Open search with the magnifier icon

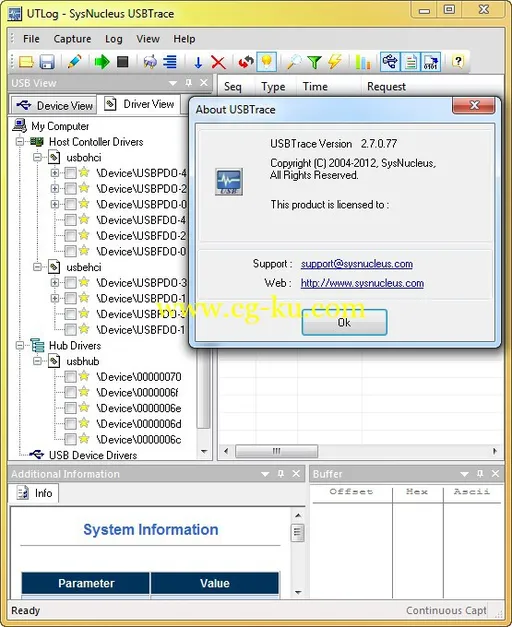point(294,62)
